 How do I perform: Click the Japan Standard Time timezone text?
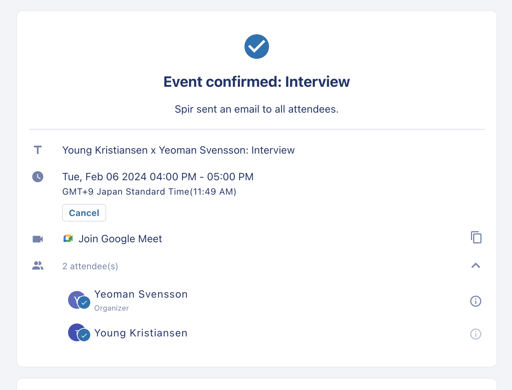[x=149, y=192]
